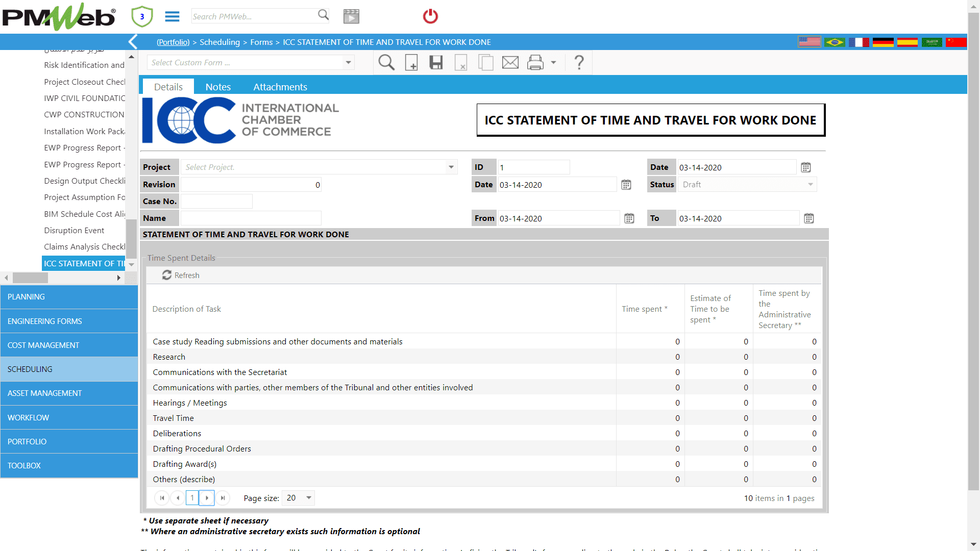Viewport: 980px width, 551px height.
Task: Open the Select Project dropdown
Action: [451, 167]
